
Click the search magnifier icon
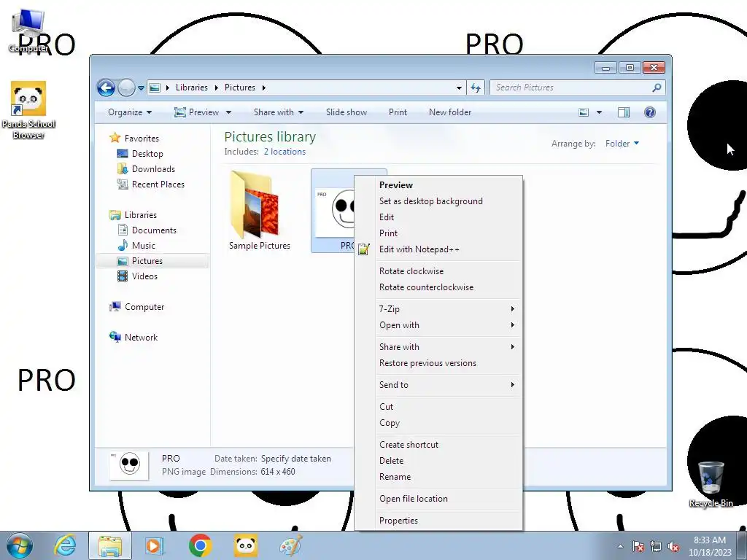tap(657, 87)
